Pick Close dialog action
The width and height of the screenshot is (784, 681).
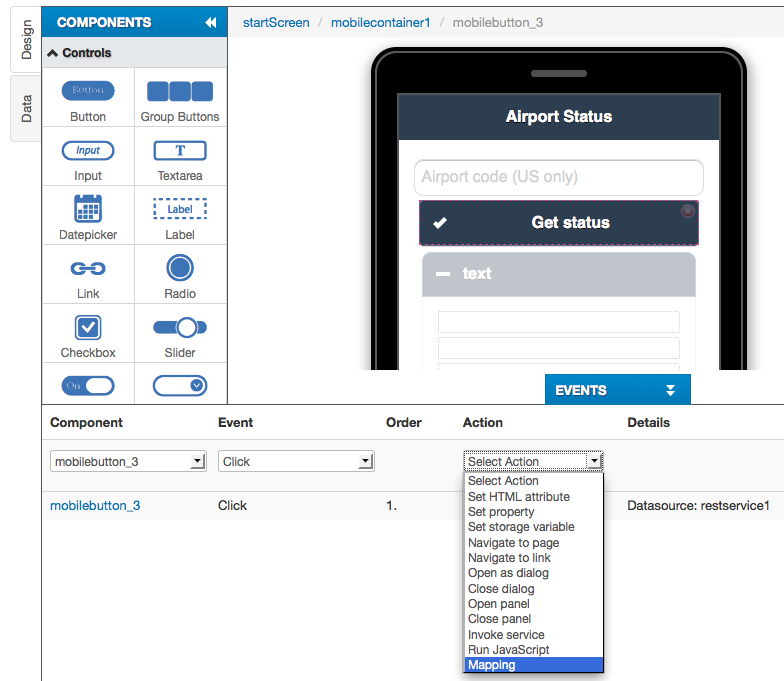click(534, 588)
